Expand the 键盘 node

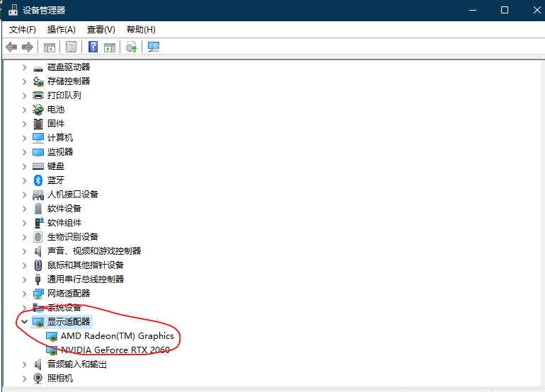coord(24,166)
